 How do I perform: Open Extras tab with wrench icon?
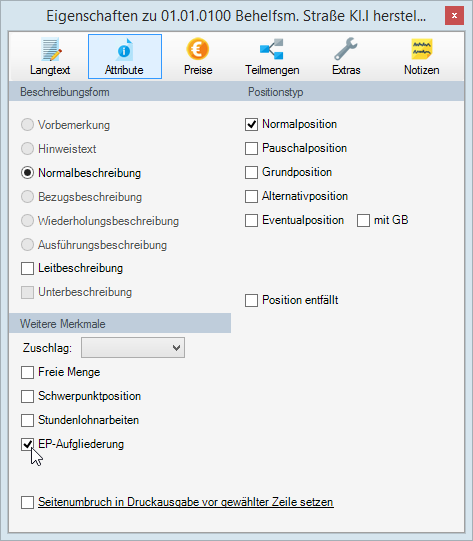tap(346, 57)
